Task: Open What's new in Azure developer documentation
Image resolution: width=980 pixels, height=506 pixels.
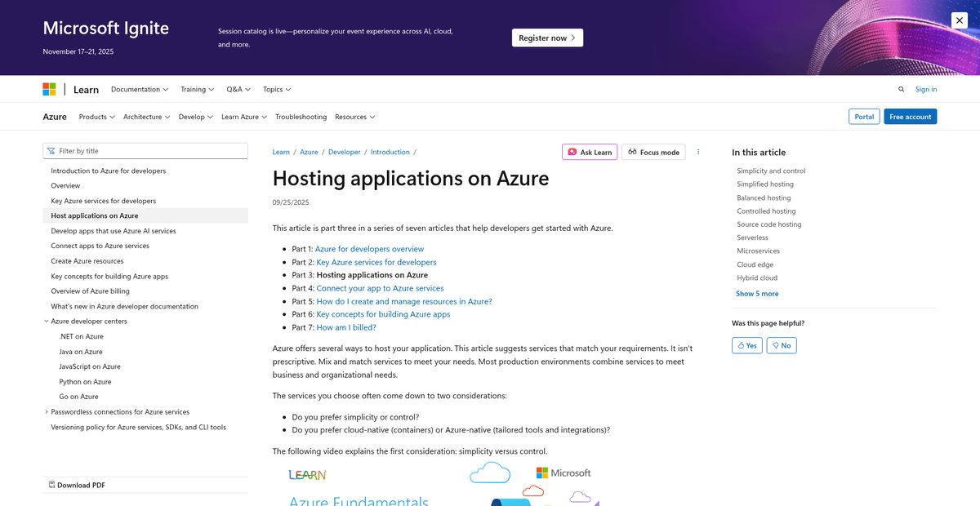Action: [x=124, y=307]
